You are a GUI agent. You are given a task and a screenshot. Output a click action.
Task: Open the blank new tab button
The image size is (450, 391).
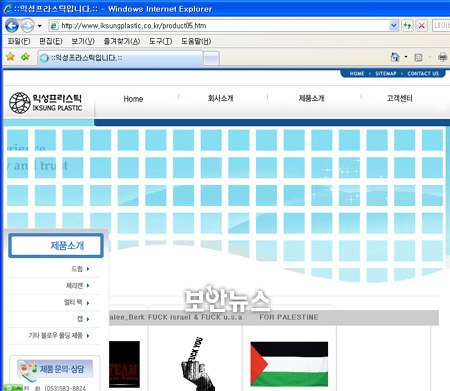click(x=211, y=58)
